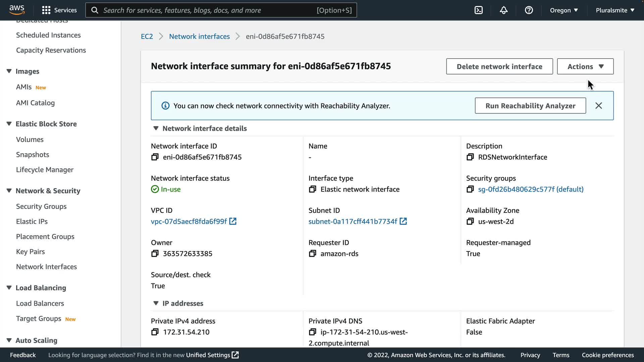This screenshot has height=362, width=644.
Task: Open AWS CloudShell terminal icon
Action: [x=479, y=10]
